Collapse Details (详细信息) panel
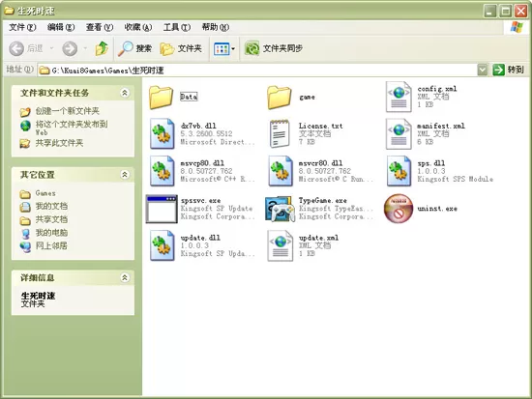532x399 pixels. tap(125, 277)
